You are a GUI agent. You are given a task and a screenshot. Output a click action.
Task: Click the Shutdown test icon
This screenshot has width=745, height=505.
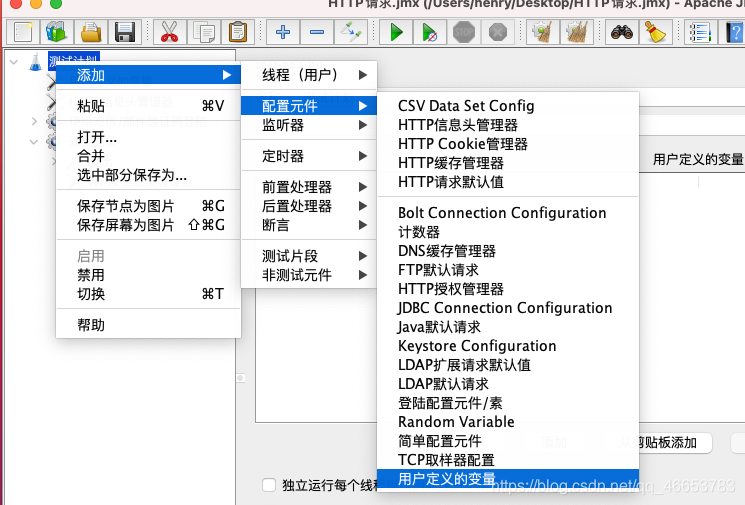pyautogui.click(x=498, y=32)
